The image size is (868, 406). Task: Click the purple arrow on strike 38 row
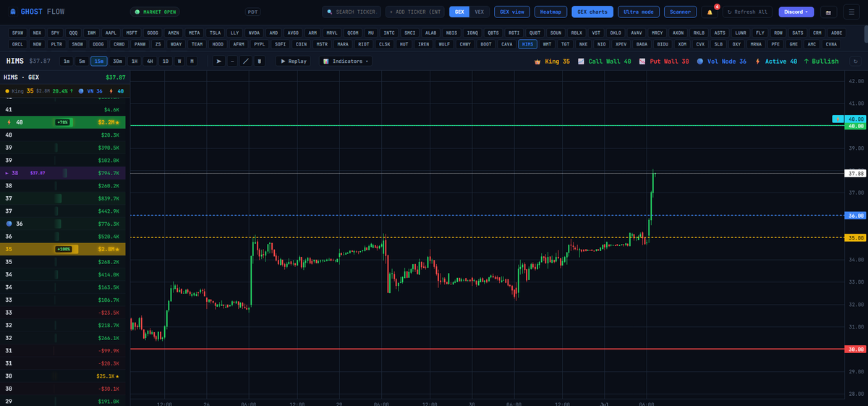tap(7, 173)
